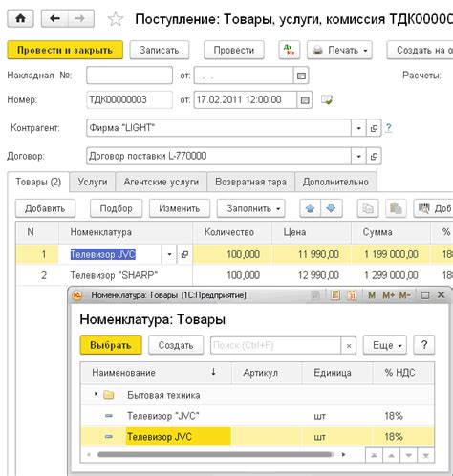Click Провести и закрыть button

click(65, 50)
